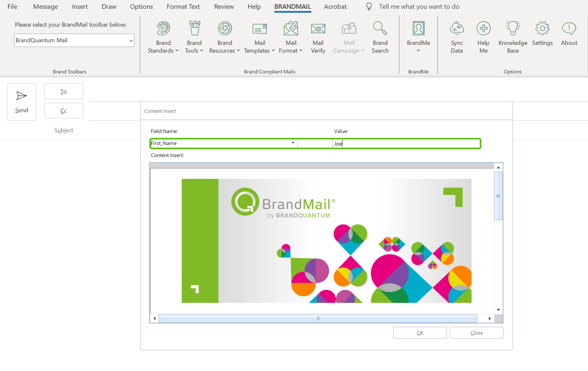The image size is (588, 371).
Task: Confirm Content Insert with OK
Action: 420,333
